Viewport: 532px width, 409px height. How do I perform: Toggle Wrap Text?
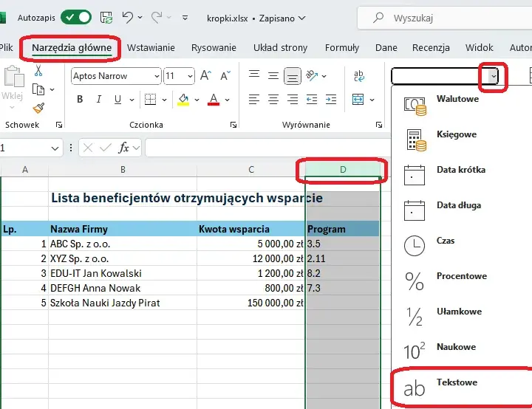[359, 76]
